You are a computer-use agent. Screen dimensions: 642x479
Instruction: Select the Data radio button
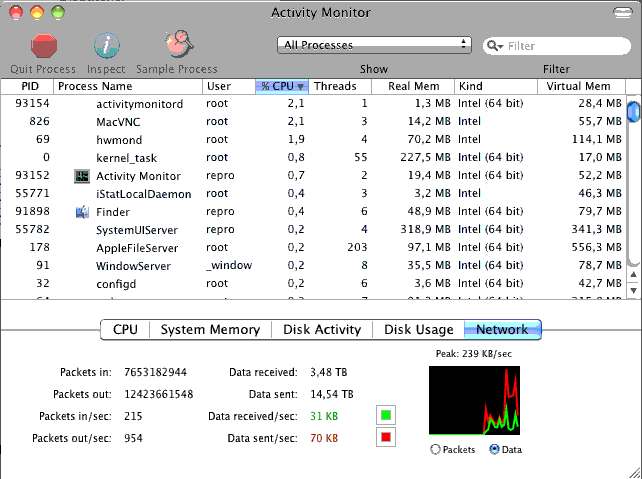[x=494, y=450]
